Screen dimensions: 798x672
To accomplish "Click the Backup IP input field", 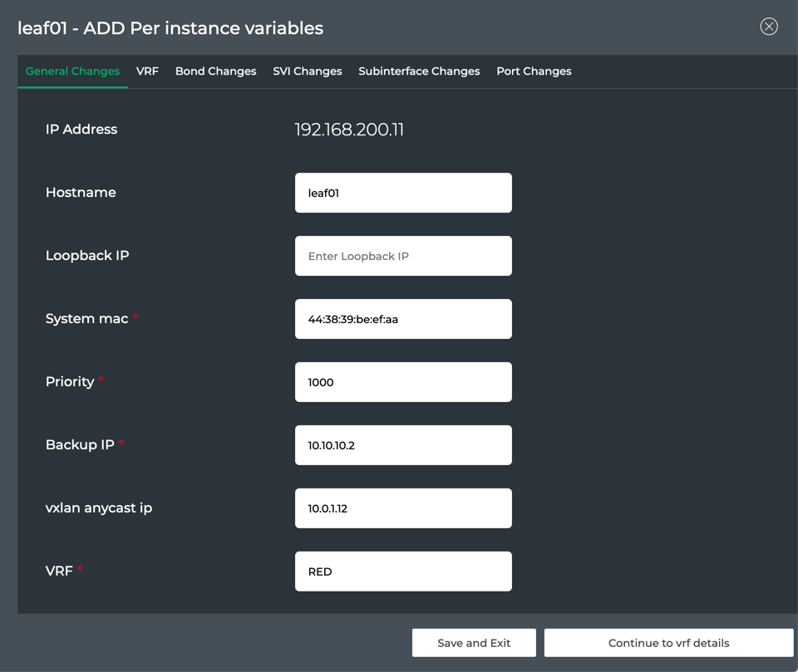I will [403, 445].
